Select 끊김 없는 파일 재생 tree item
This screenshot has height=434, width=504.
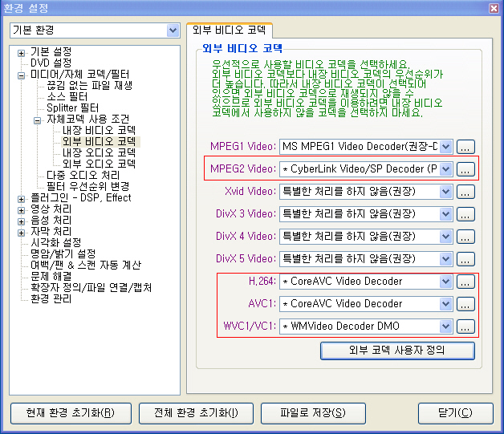89,85
